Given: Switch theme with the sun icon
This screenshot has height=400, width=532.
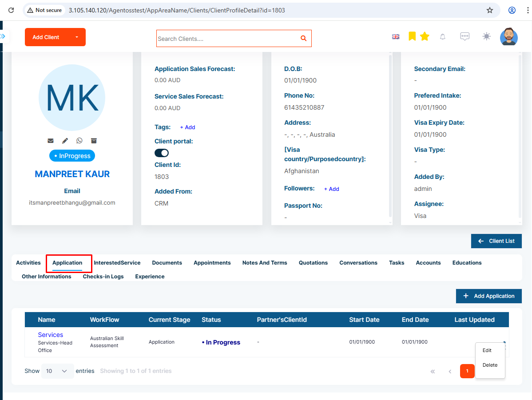Looking at the screenshot, I should (x=487, y=36).
